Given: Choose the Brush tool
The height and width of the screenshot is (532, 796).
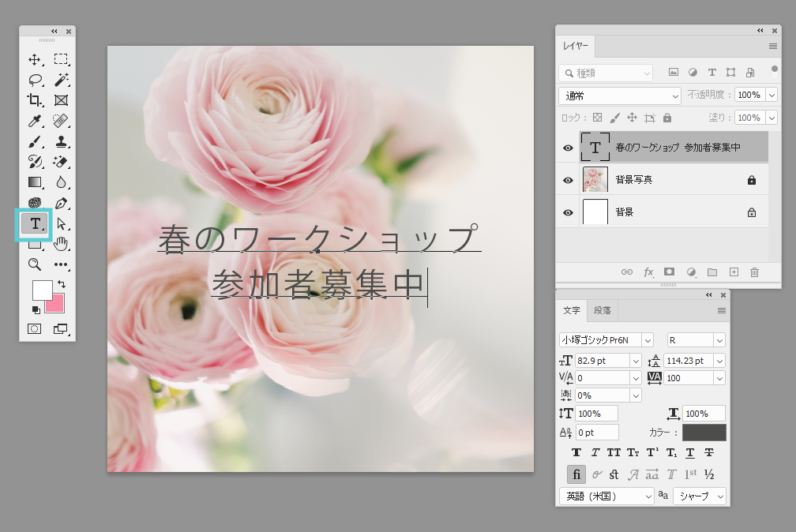Looking at the screenshot, I should point(35,141).
